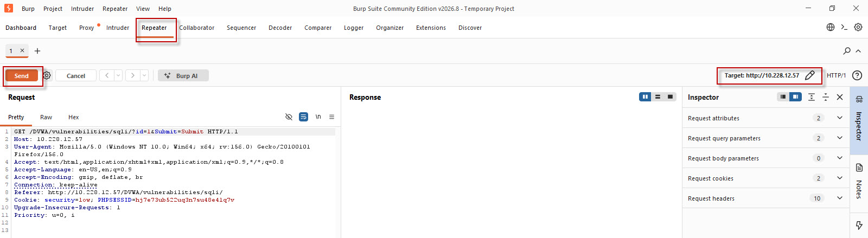Click the Repeater search magnifier icon
The width and height of the screenshot is (868, 238).
pos(847,51)
